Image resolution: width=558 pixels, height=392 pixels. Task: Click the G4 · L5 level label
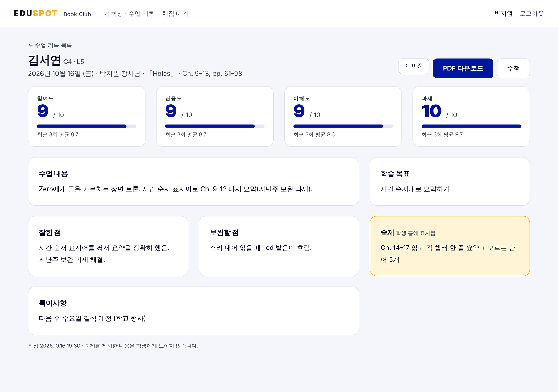(x=74, y=62)
